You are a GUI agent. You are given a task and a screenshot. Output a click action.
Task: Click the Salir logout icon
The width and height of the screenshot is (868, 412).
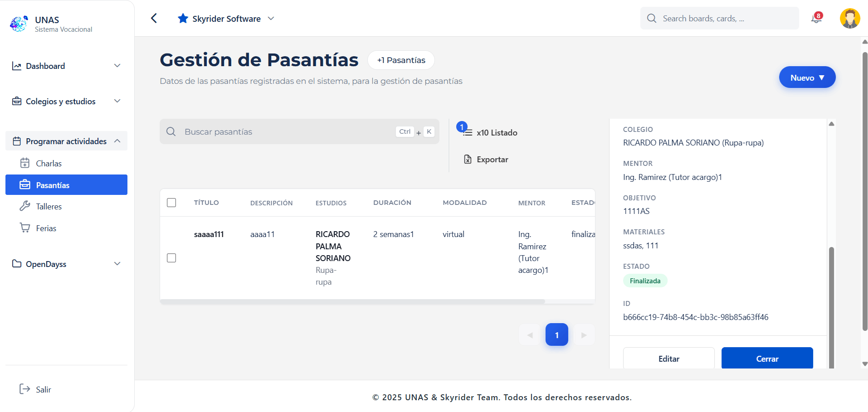(24, 389)
